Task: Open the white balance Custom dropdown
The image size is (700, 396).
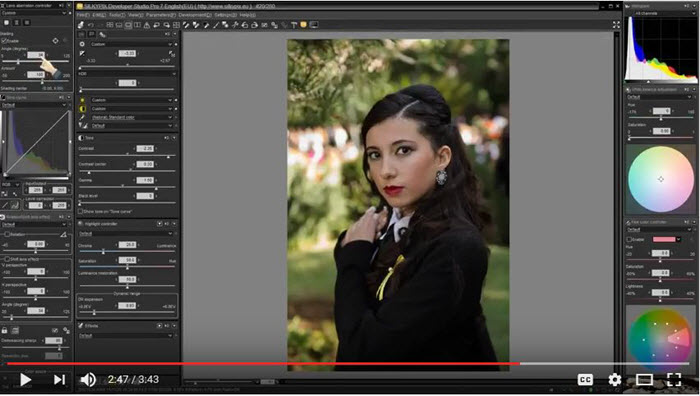Action: [131, 100]
